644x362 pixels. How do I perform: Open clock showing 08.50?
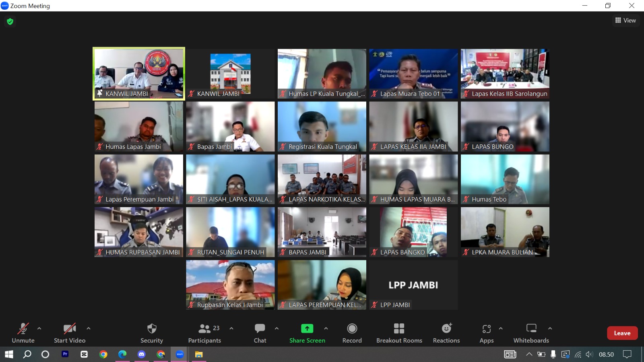[x=606, y=354]
